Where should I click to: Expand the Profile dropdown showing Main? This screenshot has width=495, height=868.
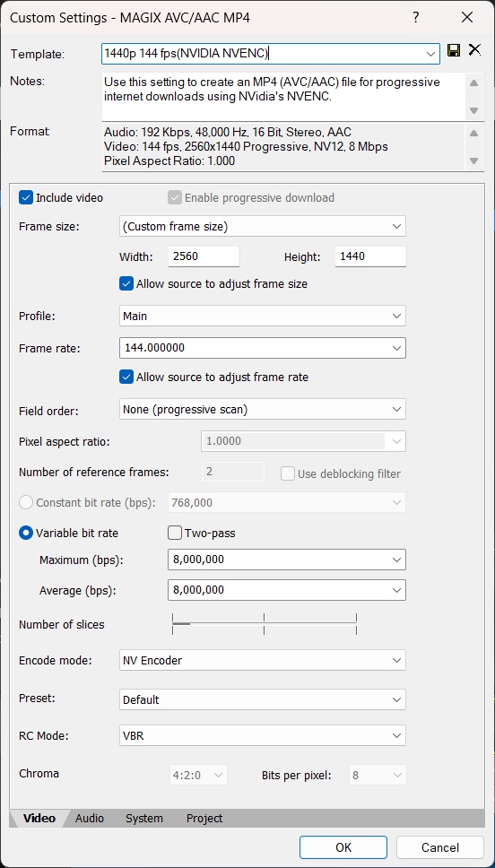pyautogui.click(x=263, y=317)
